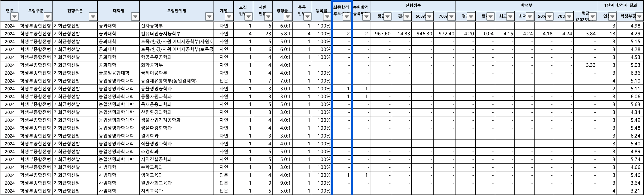Select the 전형점수 group header cell
This screenshot has height=195, width=644.
tap(413, 5)
